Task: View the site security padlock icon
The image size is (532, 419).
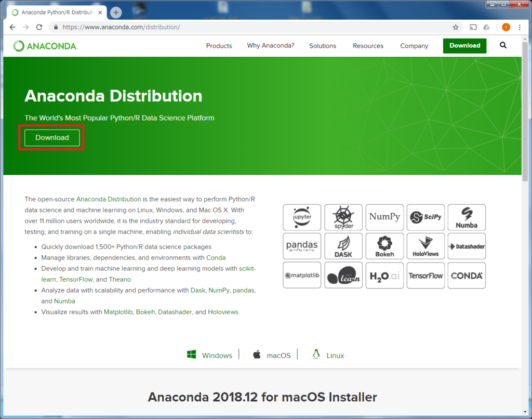Action: point(56,27)
